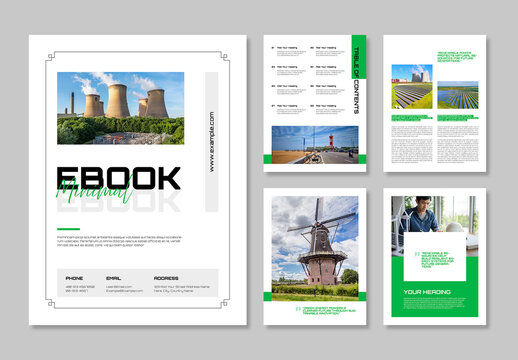Screen dimensions: 518x360
Task: Click the cooling towers photo on the cover
Action: tap(120, 108)
